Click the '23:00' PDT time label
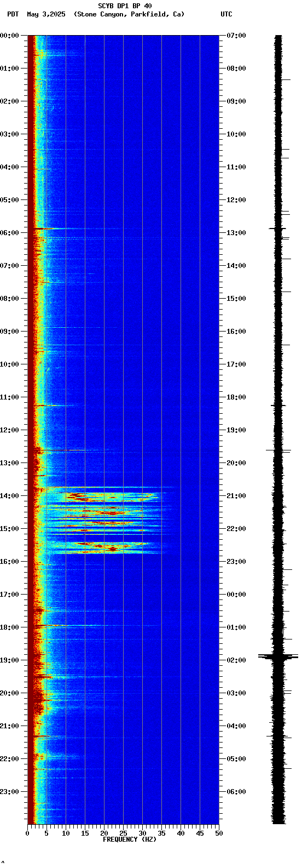This screenshot has height=868, width=302. click(x=9, y=792)
